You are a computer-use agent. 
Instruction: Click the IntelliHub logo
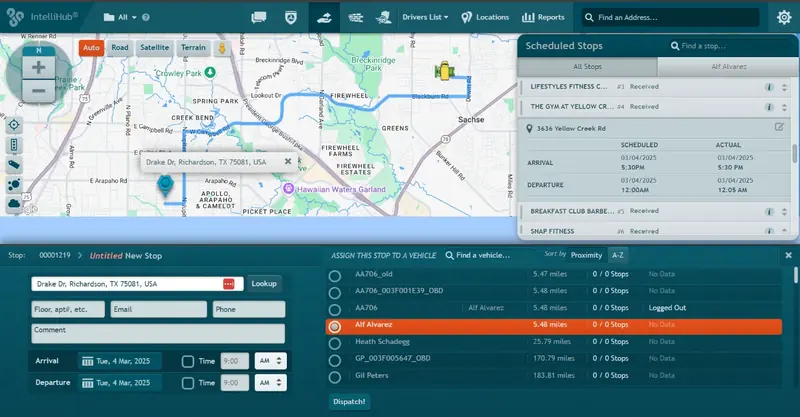coord(42,17)
